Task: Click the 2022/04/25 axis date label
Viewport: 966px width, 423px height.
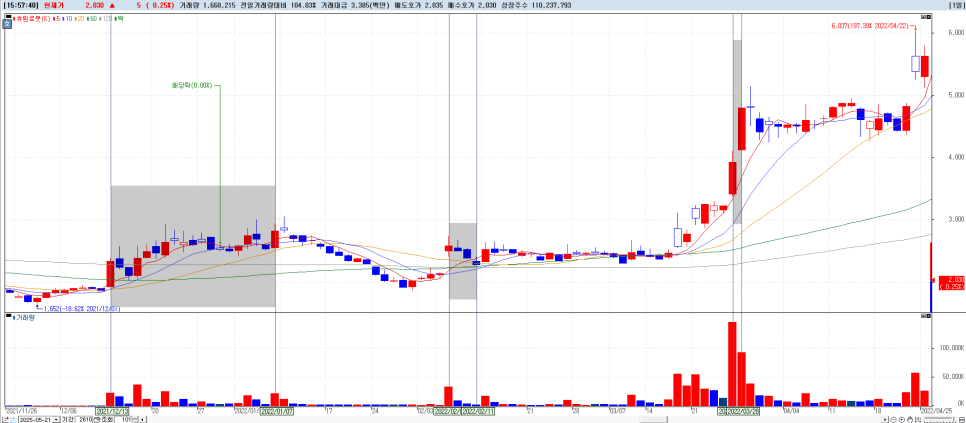Action: [936, 411]
